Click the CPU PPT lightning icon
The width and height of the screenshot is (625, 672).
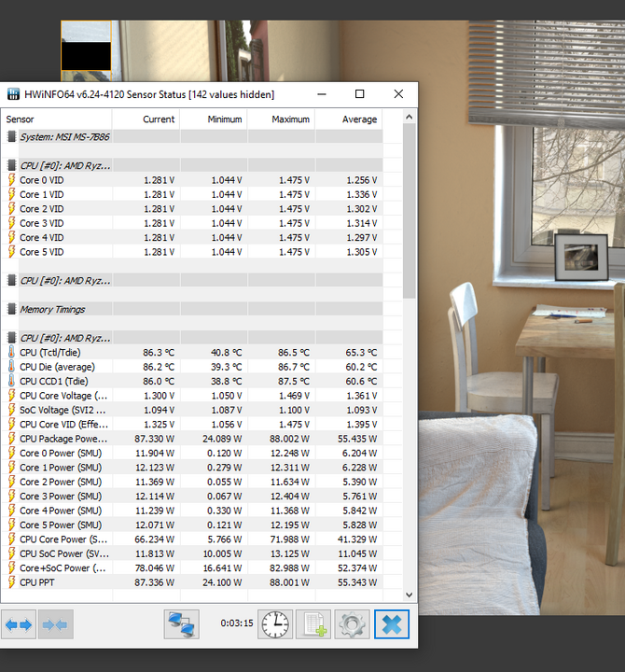tap(11, 582)
